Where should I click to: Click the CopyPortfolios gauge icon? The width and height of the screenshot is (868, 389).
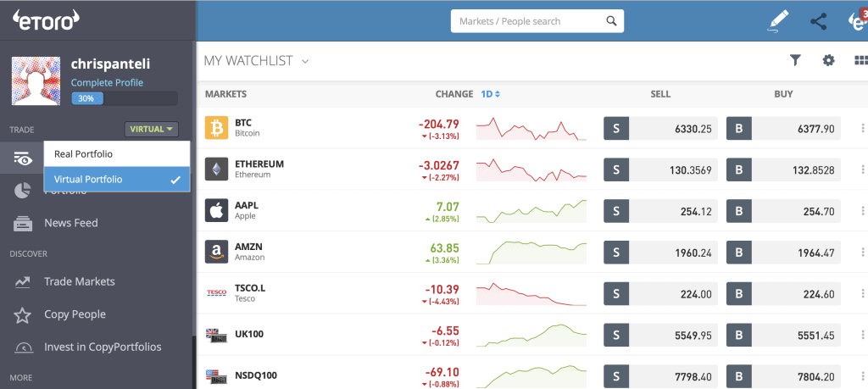tap(23, 347)
